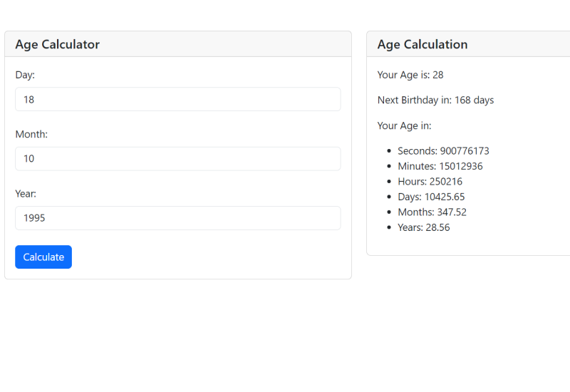The image size is (570, 392).
Task: Click blank page area below both cards
Action: 285,335
